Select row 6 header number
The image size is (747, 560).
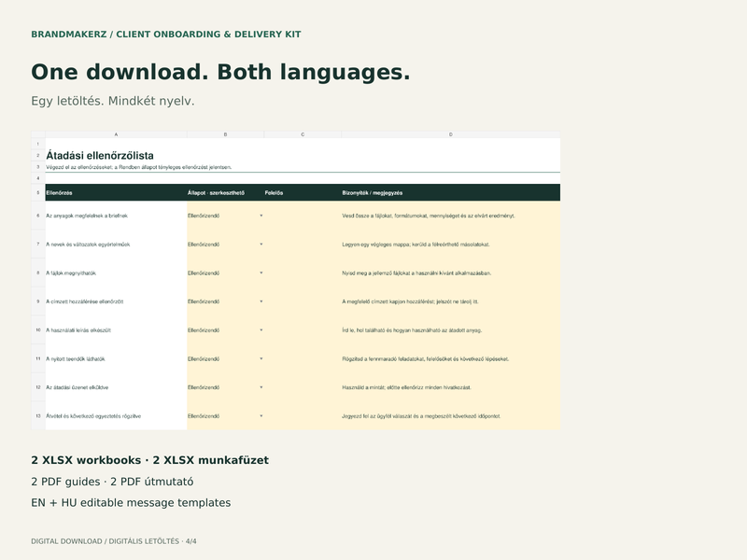tap(38, 216)
